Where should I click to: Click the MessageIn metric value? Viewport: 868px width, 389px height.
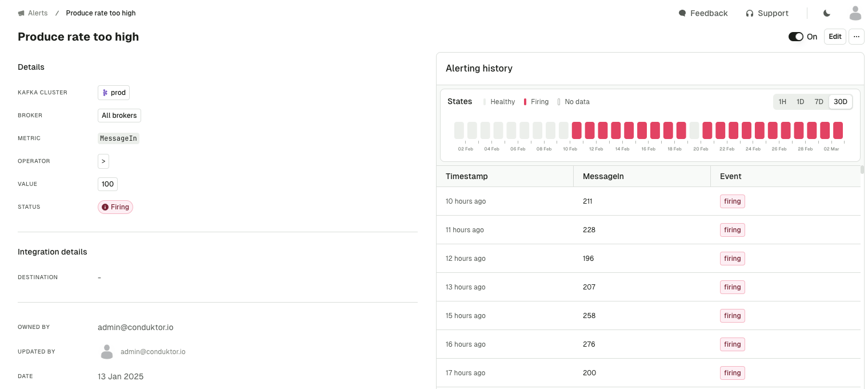click(x=118, y=138)
